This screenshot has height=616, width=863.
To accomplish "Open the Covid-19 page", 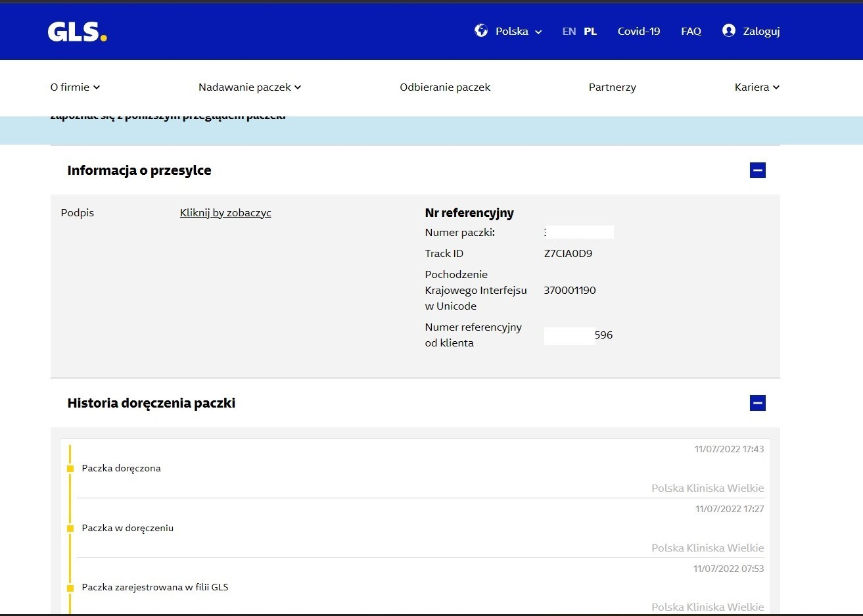I will (639, 31).
